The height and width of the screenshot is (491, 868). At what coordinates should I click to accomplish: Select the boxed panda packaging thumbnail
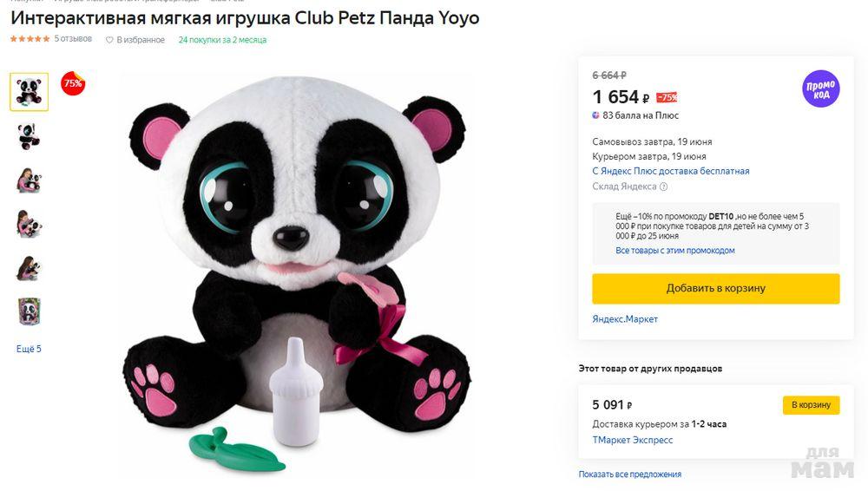[x=29, y=311]
